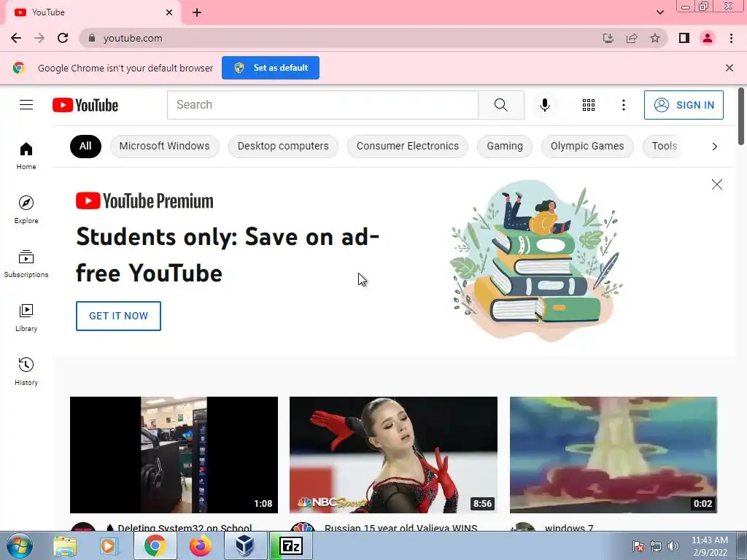Dismiss the default browser notification bar
Viewport: 747px width, 560px height.
pos(729,68)
